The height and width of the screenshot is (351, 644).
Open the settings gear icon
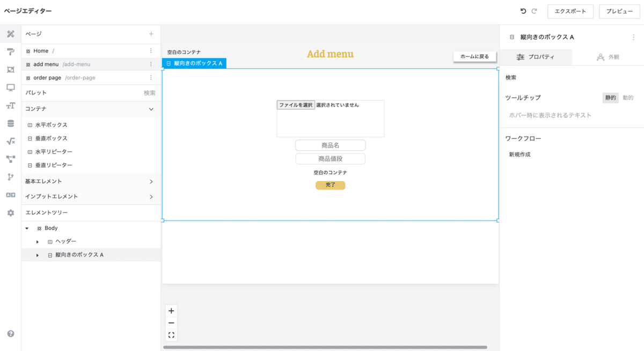pos(10,213)
